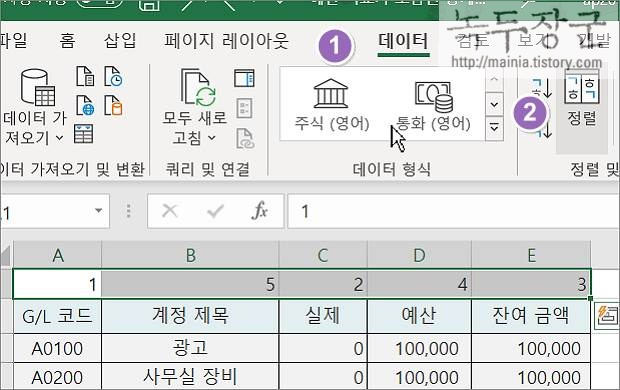Click the formula bar enter checkmark
This screenshot has height=390, width=620.
tap(215, 211)
